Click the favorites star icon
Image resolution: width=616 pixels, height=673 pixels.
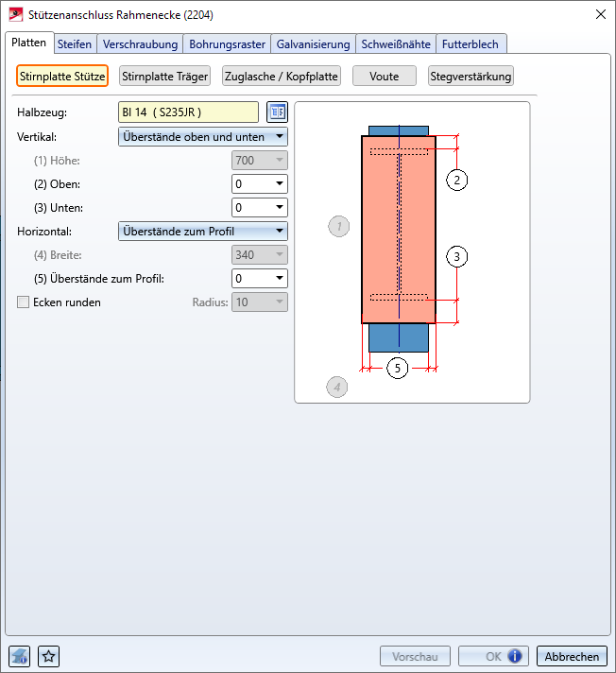coord(49,656)
